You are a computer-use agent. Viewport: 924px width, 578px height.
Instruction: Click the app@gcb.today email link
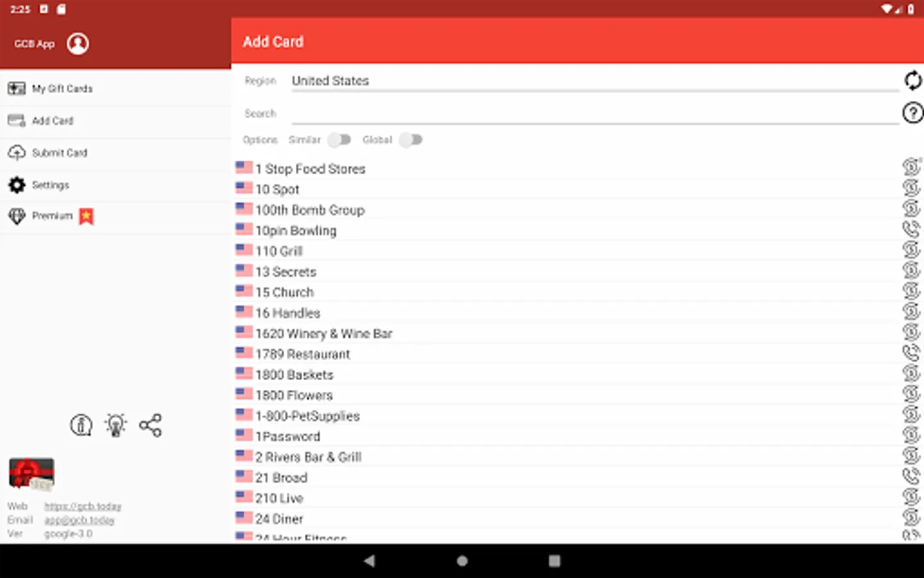(80, 520)
